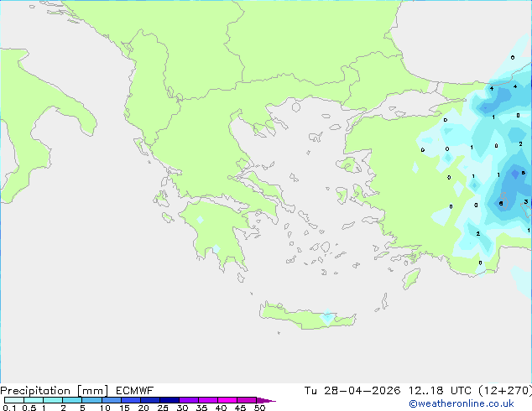Click the 'Tu 28-04-2026' date text
532x411 pixels.
pos(352,391)
